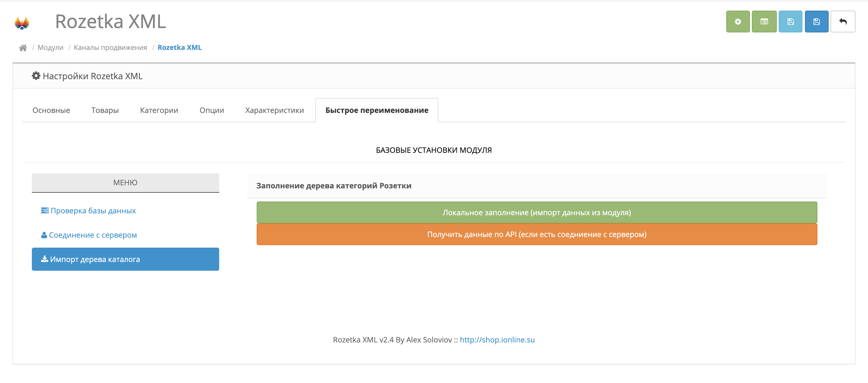Click the dark blue save button
868x383 pixels.
pyautogui.click(x=816, y=22)
